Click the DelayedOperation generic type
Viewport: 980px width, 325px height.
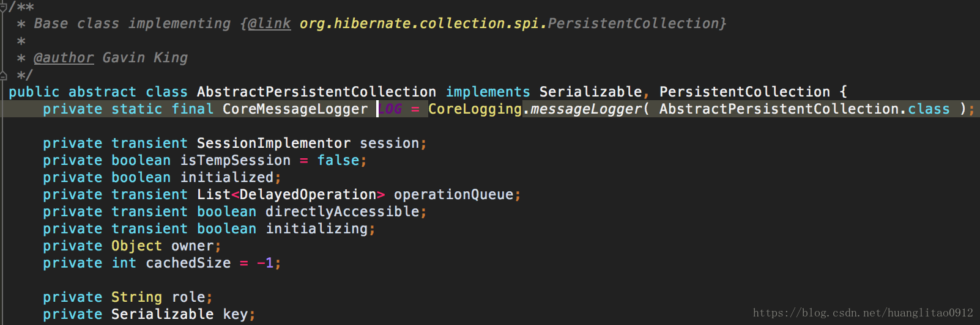[308, 195]
